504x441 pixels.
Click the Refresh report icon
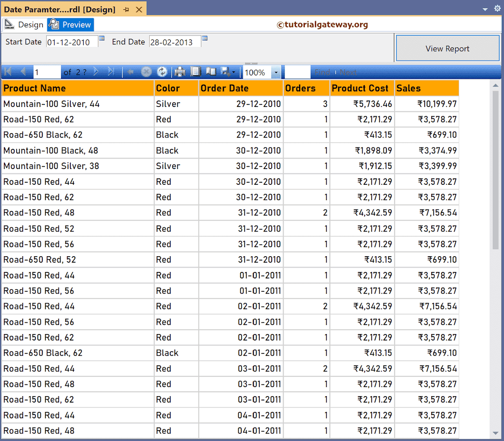click(x=161, y=72)
